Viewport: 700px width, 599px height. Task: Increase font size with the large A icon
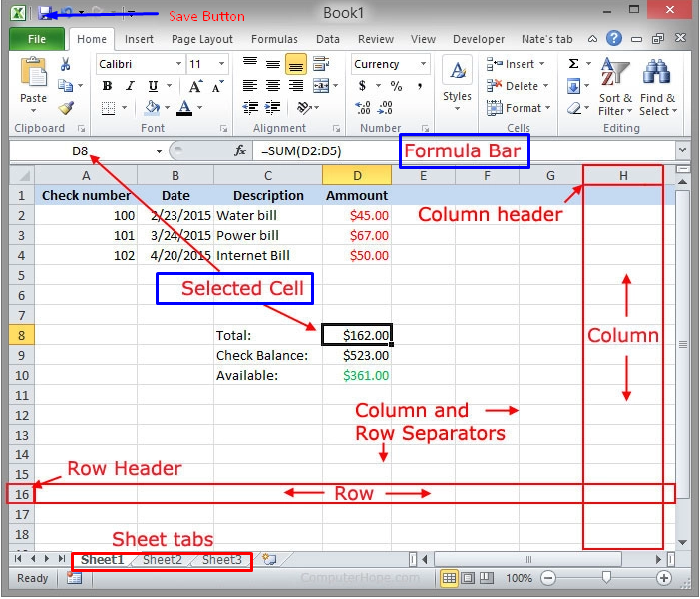coord(195,86)
